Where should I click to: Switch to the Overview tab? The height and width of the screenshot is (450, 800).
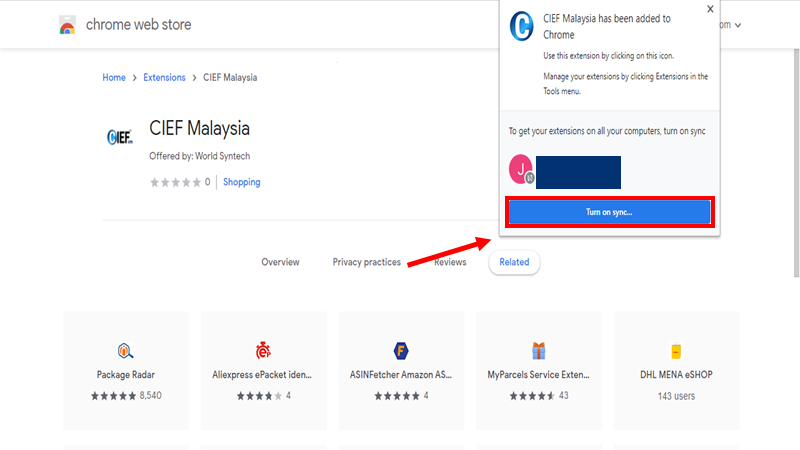point(280,262)
